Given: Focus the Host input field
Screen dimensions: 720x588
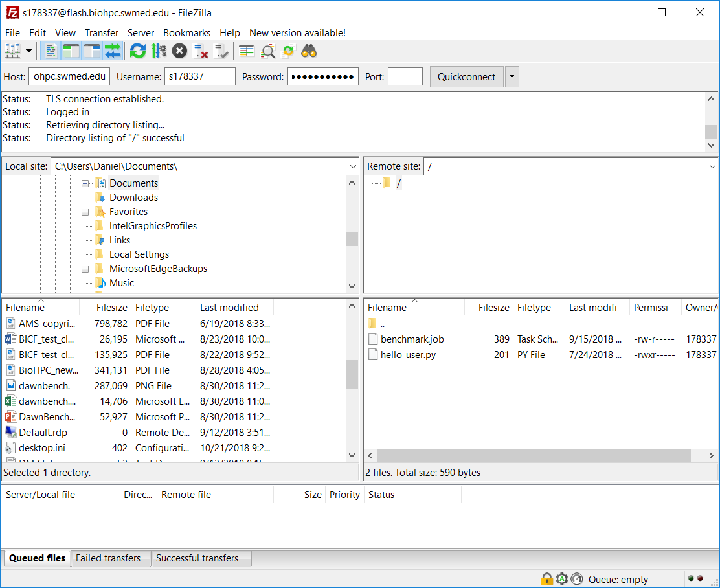Looking at the screenshot, I should click(69, 76).
